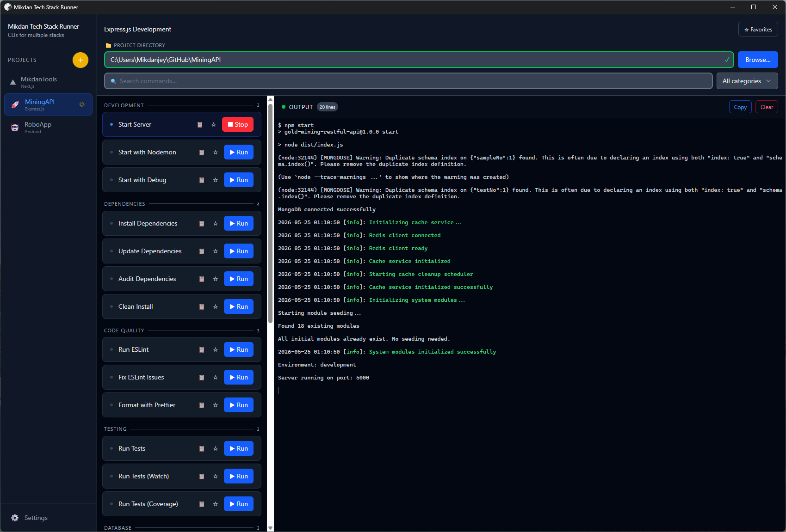This screenshot has height=532, width=786.
Task: Stop the running server
Action: coord(238,124)
